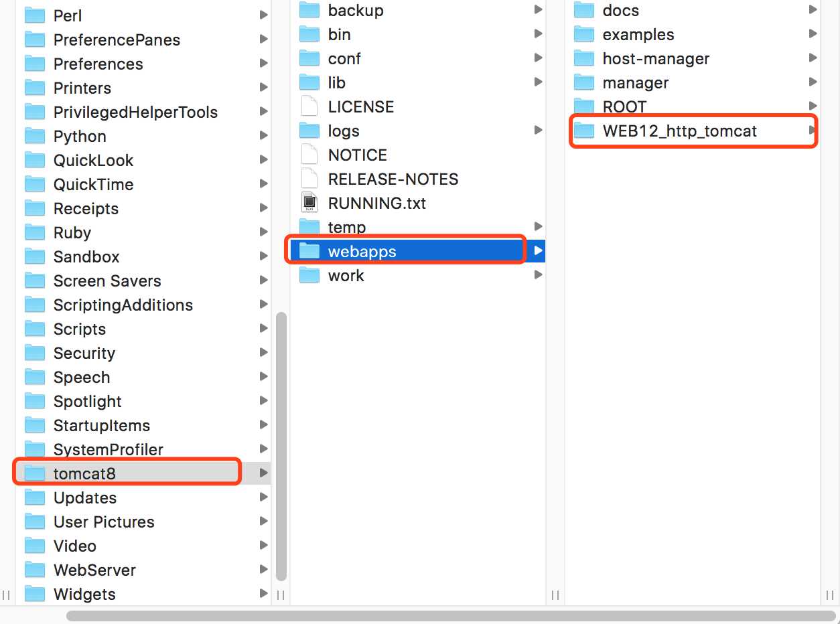840x624 pixels.
Task: Select the Security folder icon
Action: pyautogui.click(x=35, y=353)
